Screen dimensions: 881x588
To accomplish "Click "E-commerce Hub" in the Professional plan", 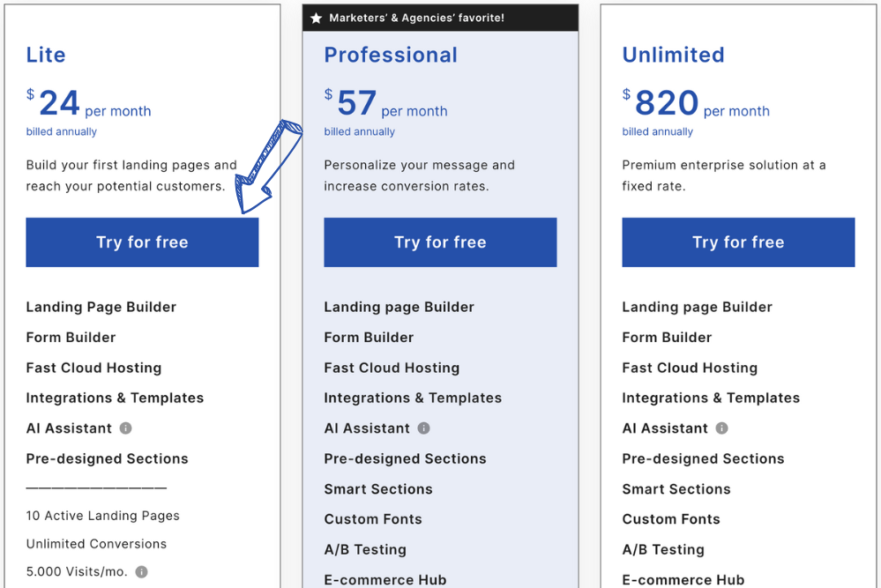I will [x=385, y=580].
